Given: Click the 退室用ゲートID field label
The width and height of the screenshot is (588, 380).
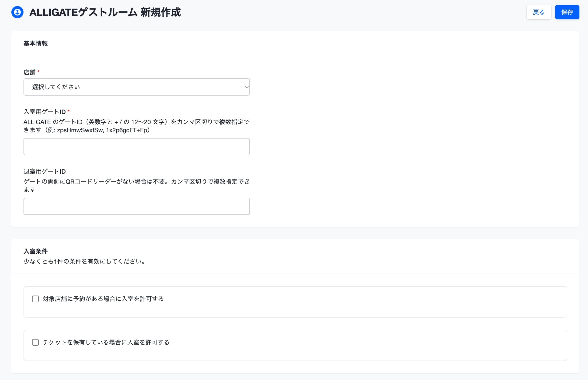Looking at the screenshot, I should (44, 171).
